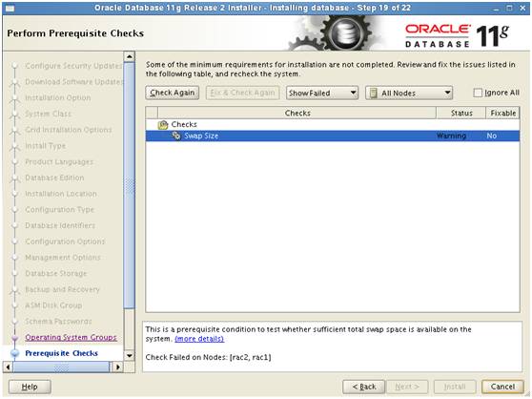Click the sidebar horizontal scrollbar thumb
This screenshot has height=399, width=532.
(x=61, y=367)
